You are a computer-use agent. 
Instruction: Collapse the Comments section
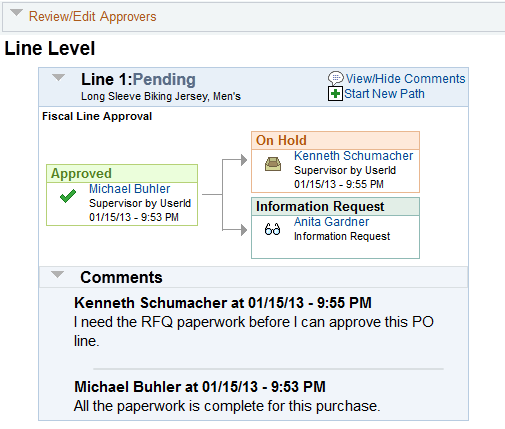(x=57, y=275)
